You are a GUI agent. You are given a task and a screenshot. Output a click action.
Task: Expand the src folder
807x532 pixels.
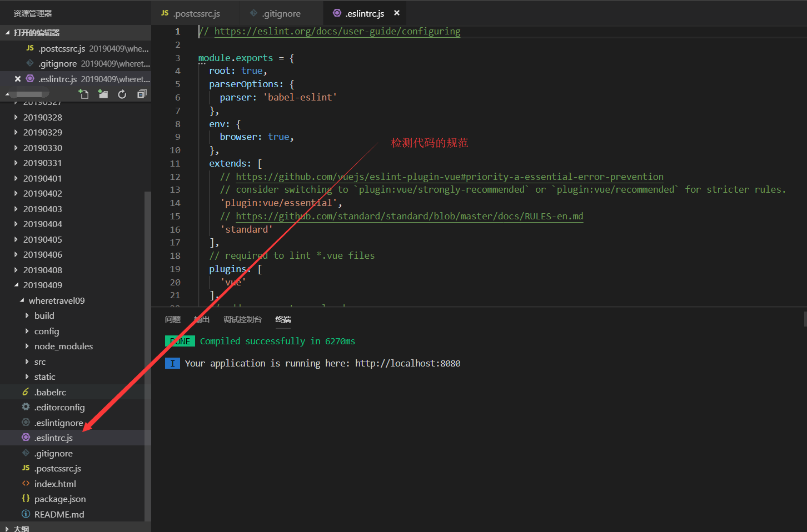pos(76,362)
